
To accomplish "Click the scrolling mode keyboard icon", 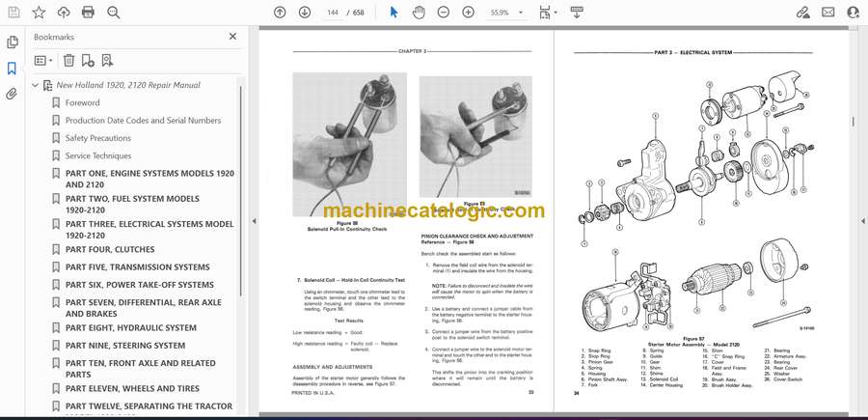I will (577, 13).
